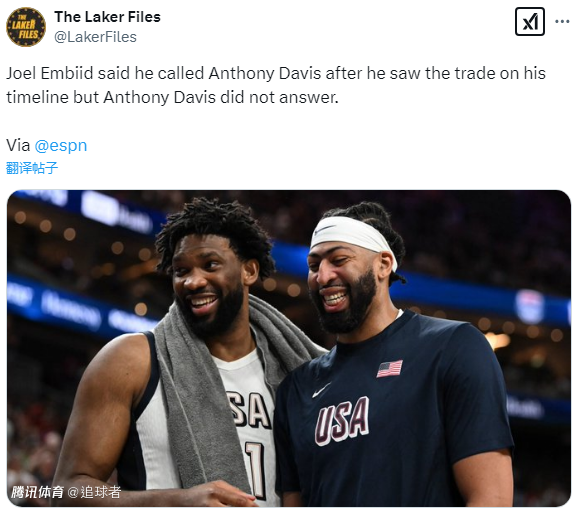Viewport: 576px width, 509px height.
Task: Click the American flag patch on navy shirt
Action: tap(389, 368)
